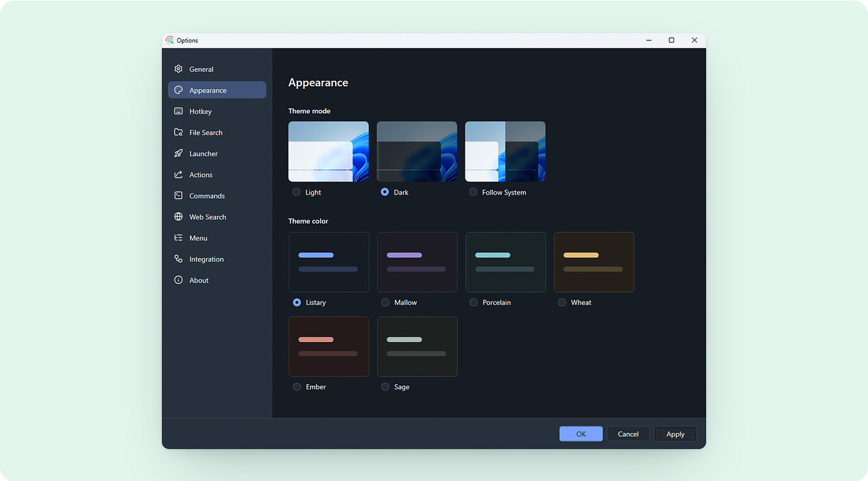Click the Light mode preview thumbnail
The width and height of the screenshot is (868, 481).
[328, 152]
